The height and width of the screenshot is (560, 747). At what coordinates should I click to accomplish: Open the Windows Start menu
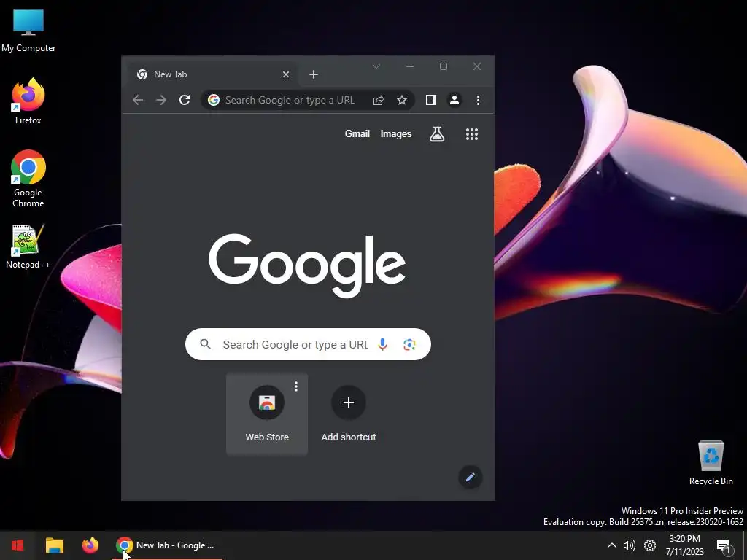click(18, 545)
